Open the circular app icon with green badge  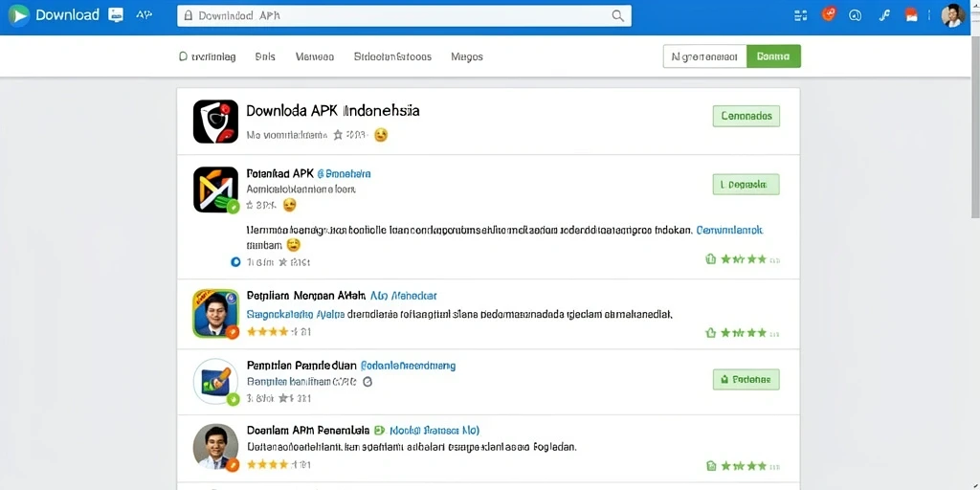[215, 381]
